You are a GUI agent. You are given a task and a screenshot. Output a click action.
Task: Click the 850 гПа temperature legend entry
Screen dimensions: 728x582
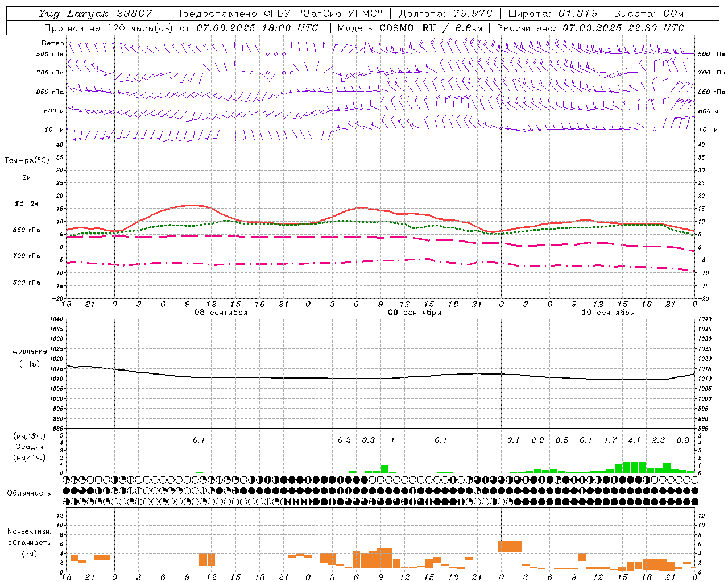click(26, 230)
